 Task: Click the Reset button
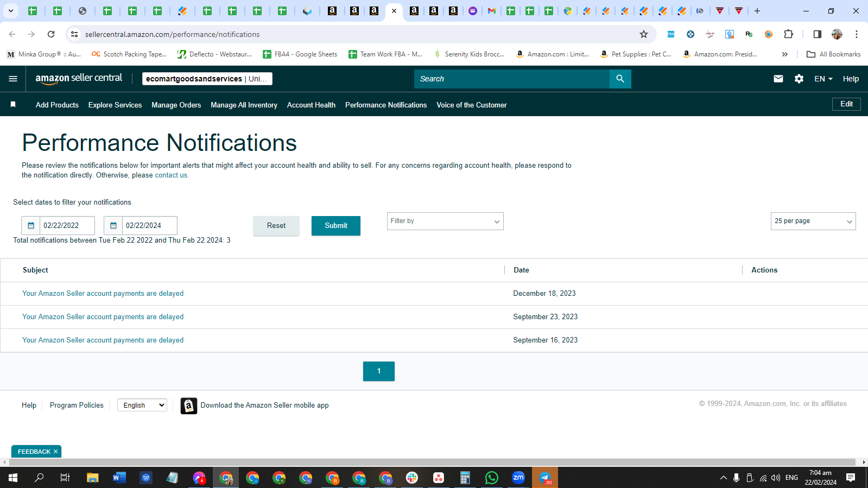[x=276, y=226]
